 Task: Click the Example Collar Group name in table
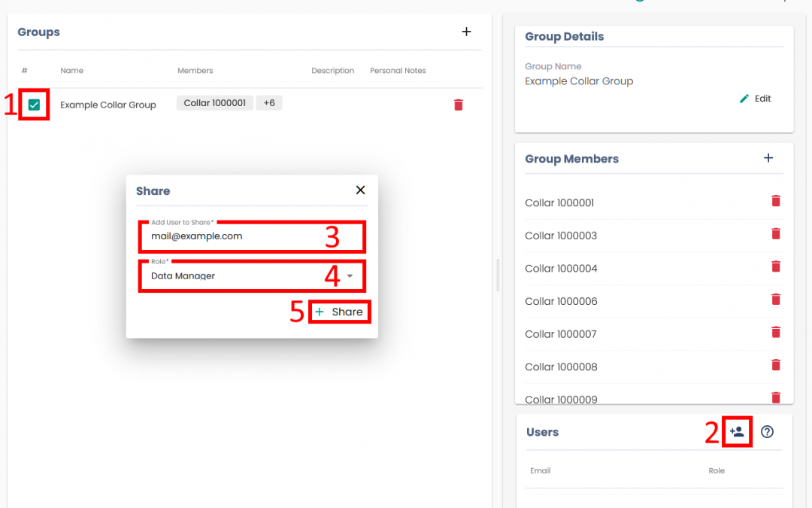pos(108,105)
